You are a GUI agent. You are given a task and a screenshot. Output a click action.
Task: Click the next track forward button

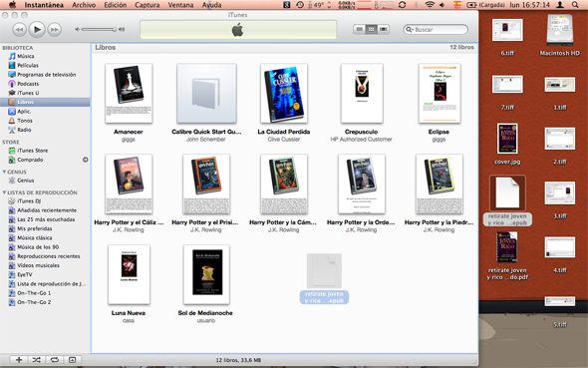pyautogui.click(x=55, y=29)
